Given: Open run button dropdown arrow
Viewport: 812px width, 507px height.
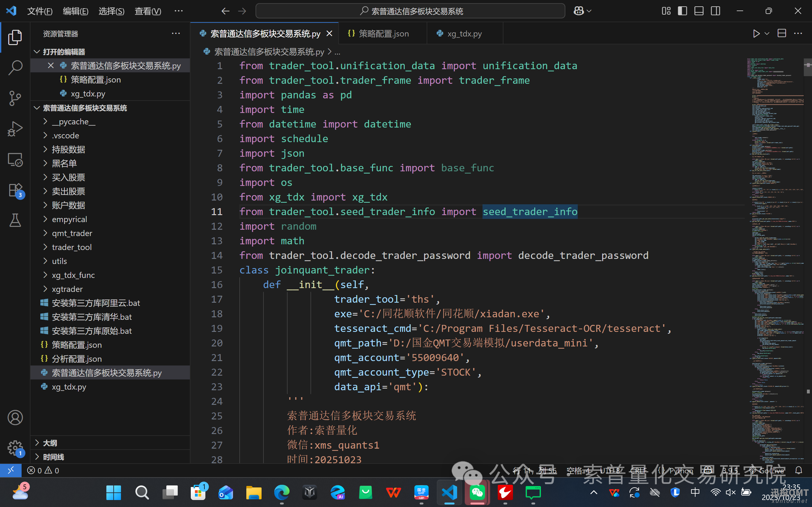Looking at the screenshot, I should [767, 34].
